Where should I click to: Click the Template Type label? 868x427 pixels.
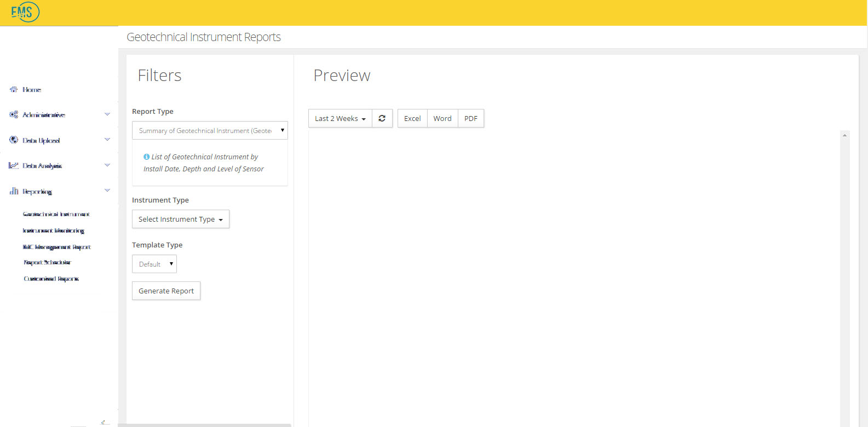[157, 245]
